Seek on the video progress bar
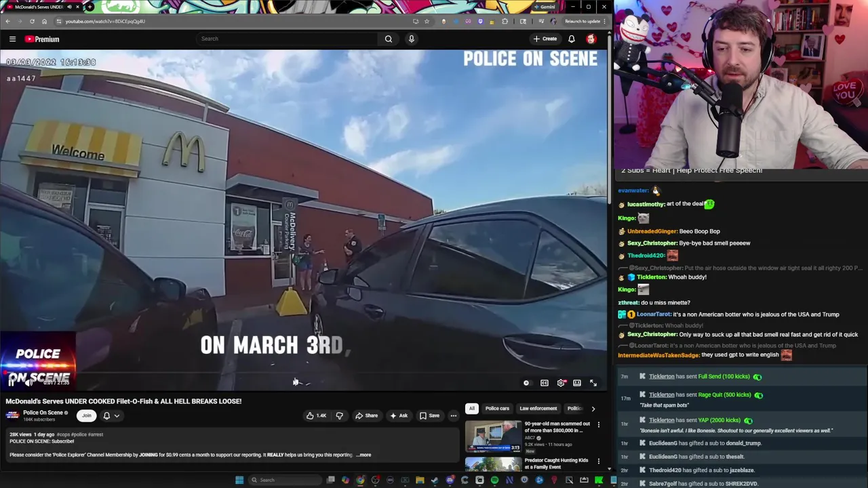The image size is (868, 488). [304, 373]
